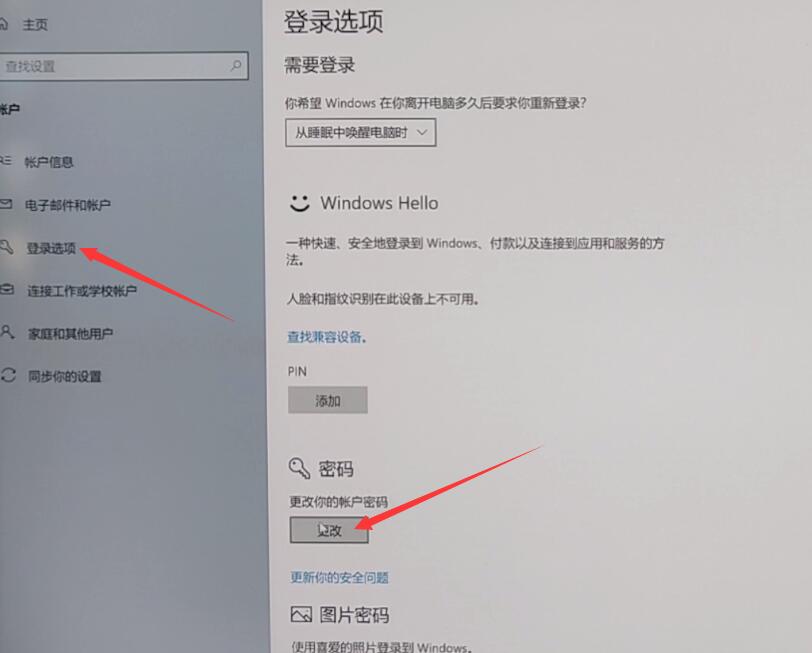Viewport: 812px width, 653px height.
Task: Click the Windows Hello smiley face icon
Action: pos(299,203)
